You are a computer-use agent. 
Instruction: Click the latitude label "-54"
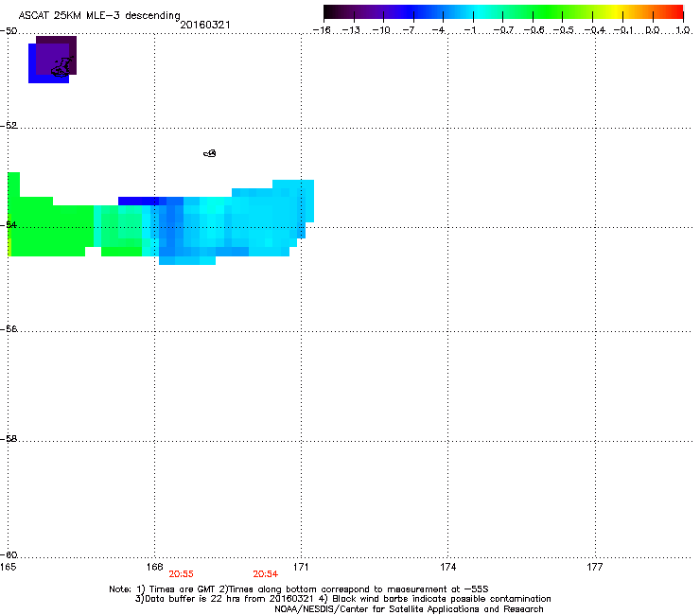9,224
